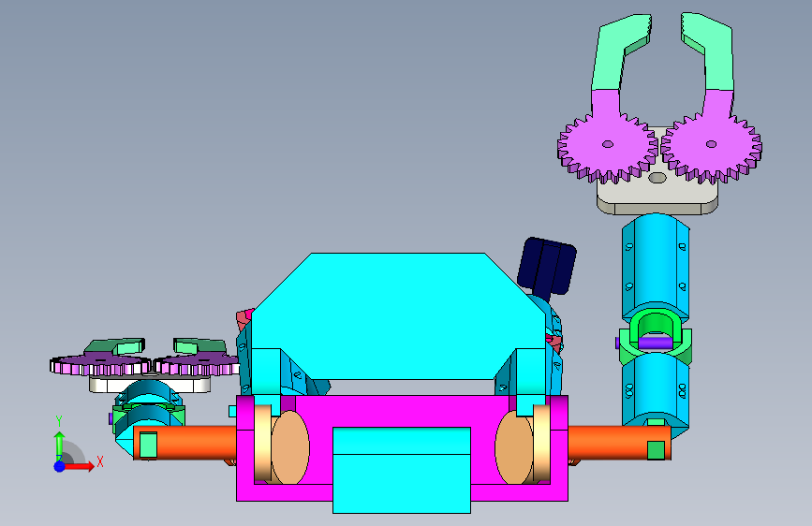
Task: Select the green U-shaped joint yoke on the right arm
Action: click(656, 337)
